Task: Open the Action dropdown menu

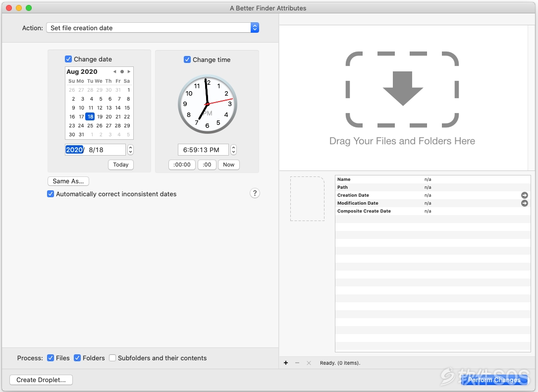Action: (153, 28)
